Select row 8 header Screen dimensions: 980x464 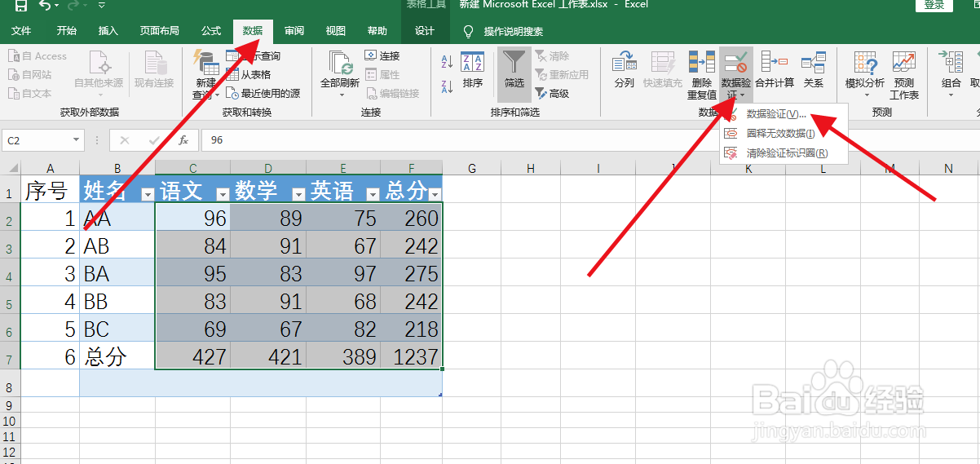pos(10,383)
